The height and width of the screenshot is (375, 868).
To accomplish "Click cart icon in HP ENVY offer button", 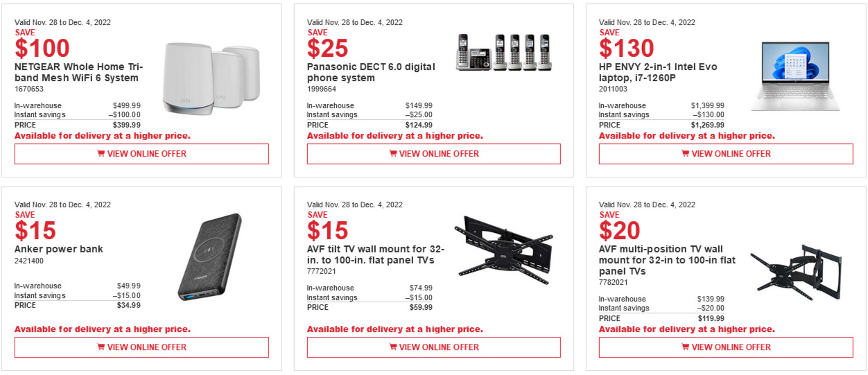I will pos(685,154).
